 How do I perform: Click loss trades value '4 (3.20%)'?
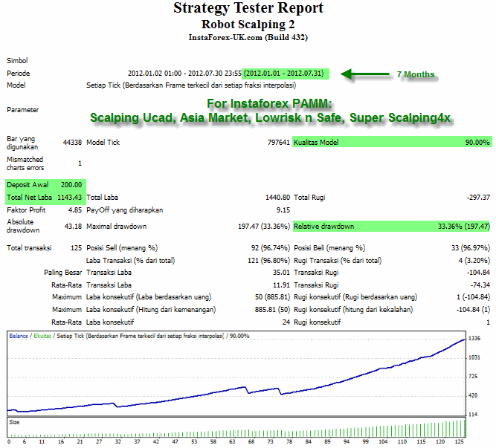(474, 261)
